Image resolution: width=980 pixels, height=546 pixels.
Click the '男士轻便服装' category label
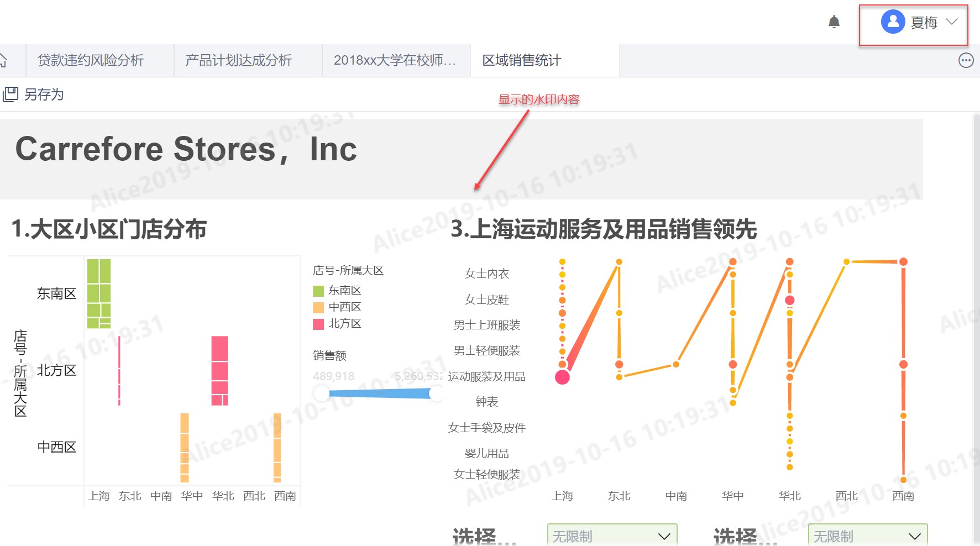tap(487, 350)
